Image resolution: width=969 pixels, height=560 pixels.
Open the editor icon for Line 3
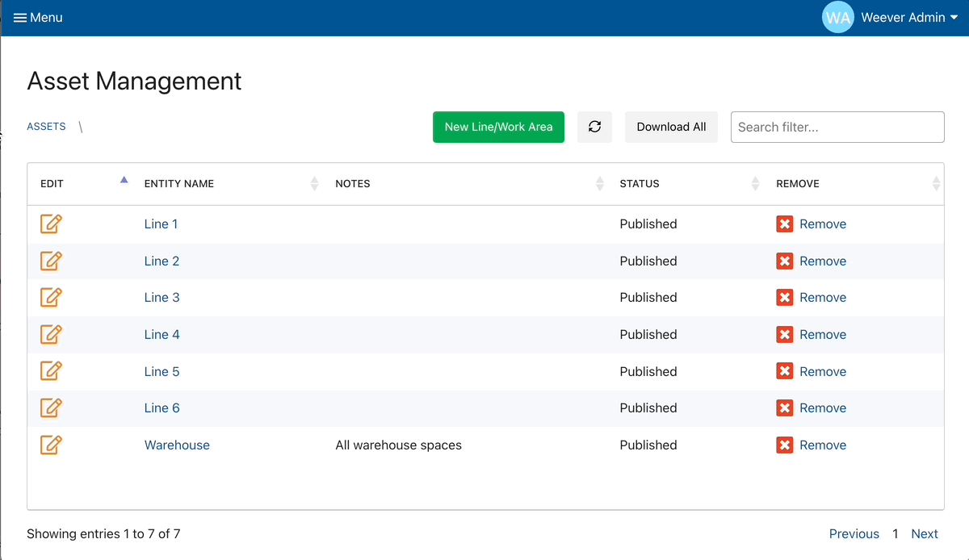51,298
